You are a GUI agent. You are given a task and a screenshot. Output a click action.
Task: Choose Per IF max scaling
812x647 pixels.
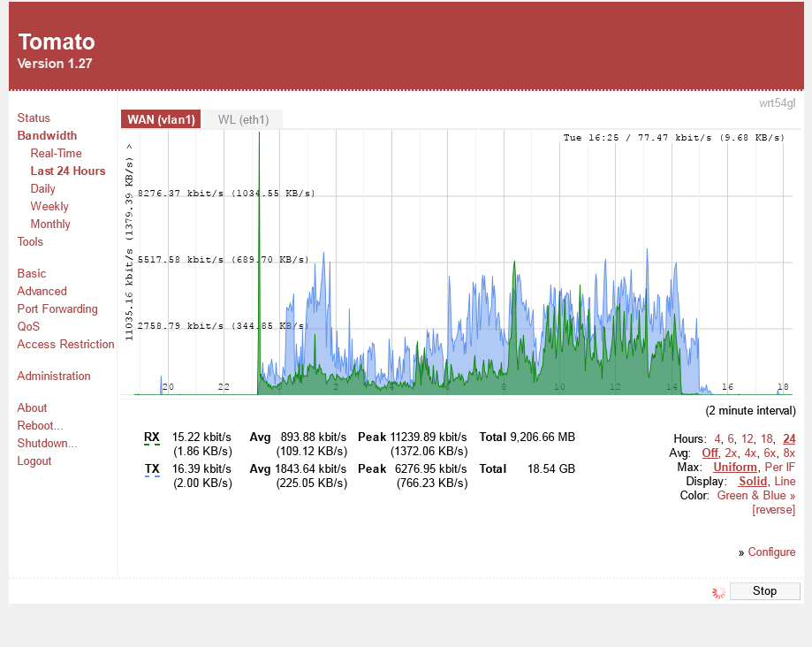pos(779,468)
